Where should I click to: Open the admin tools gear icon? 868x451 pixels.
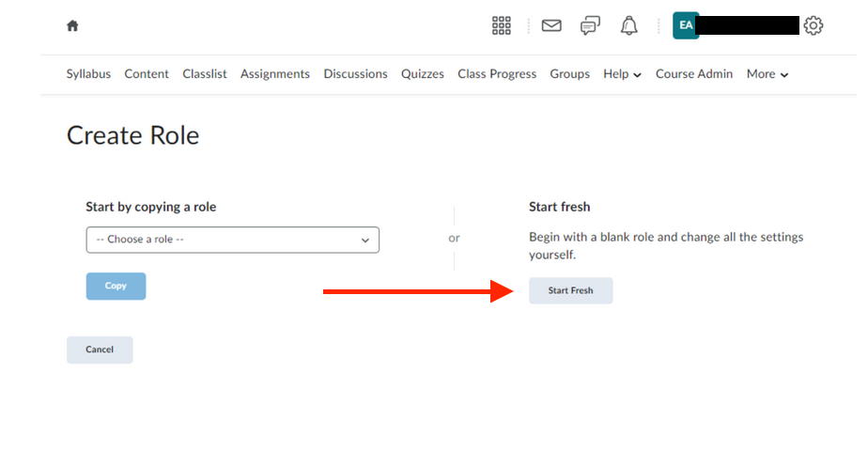click(814, 25)
